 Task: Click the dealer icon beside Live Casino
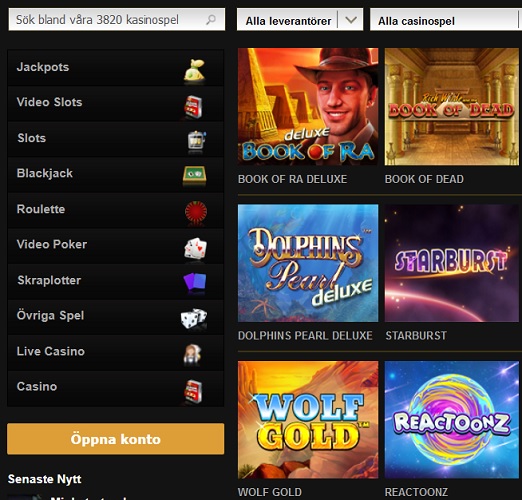pos(193,354)
